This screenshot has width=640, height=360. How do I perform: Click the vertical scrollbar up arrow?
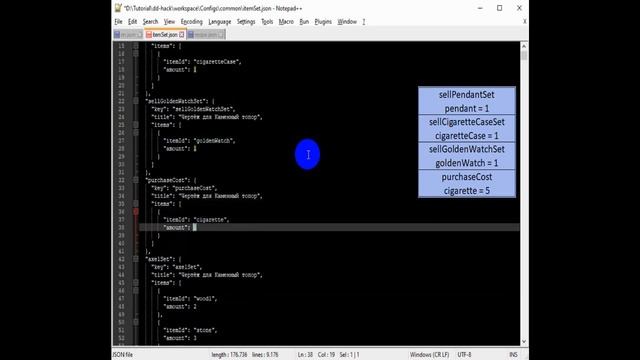[x=524, y=46]
